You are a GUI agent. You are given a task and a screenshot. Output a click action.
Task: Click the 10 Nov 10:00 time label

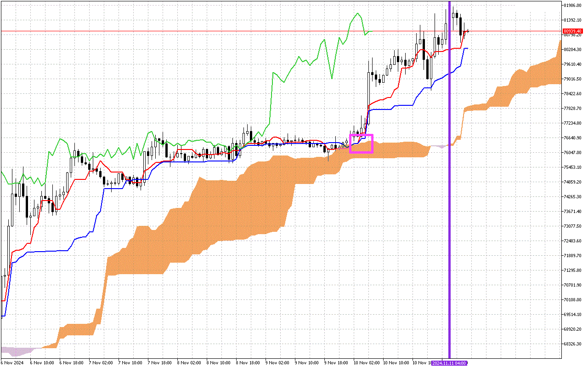coord(396,363)
